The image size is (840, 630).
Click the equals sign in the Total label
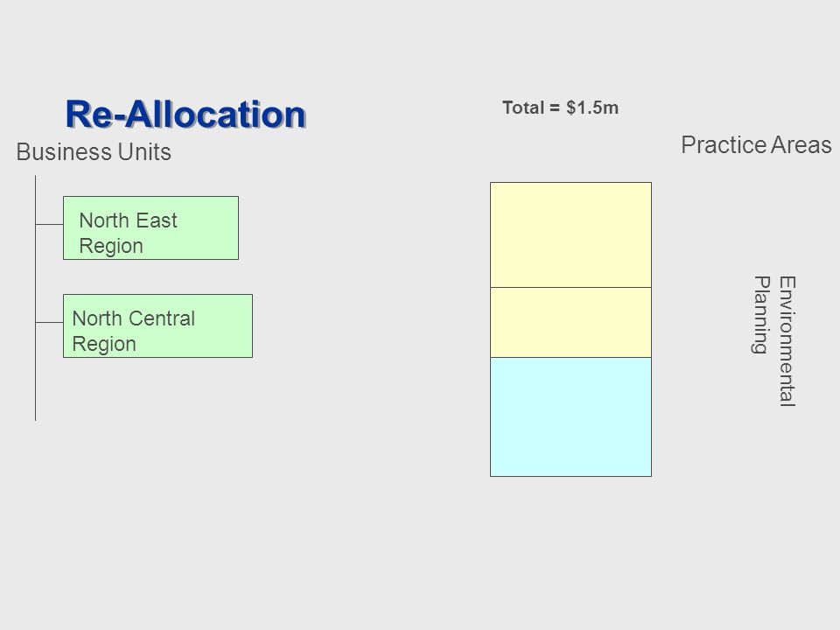(x=555, y=108)
